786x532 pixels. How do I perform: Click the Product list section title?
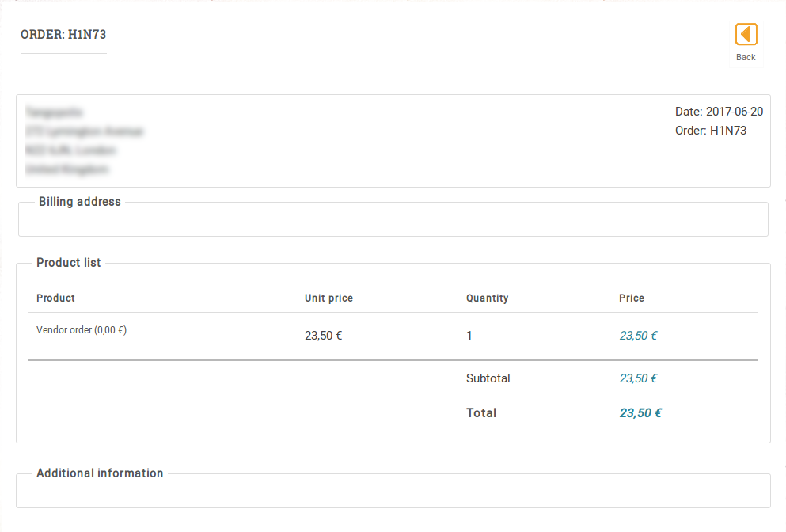point(69,263)
